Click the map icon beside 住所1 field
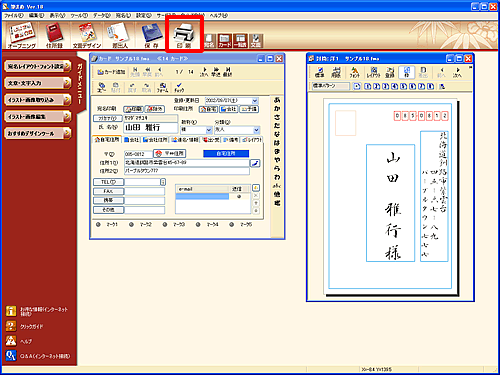The height and width of the screenshot is (375, 500). click(x=255, y=163)
